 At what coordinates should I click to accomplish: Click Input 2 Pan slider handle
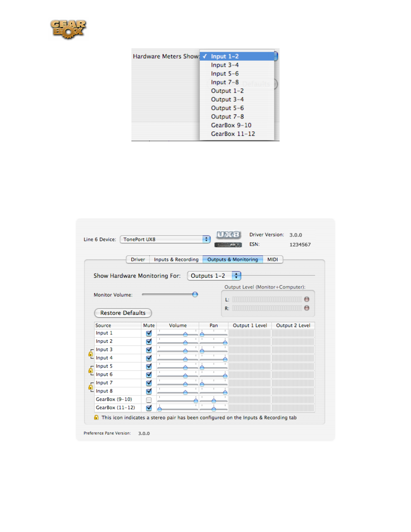click(225, 342)
